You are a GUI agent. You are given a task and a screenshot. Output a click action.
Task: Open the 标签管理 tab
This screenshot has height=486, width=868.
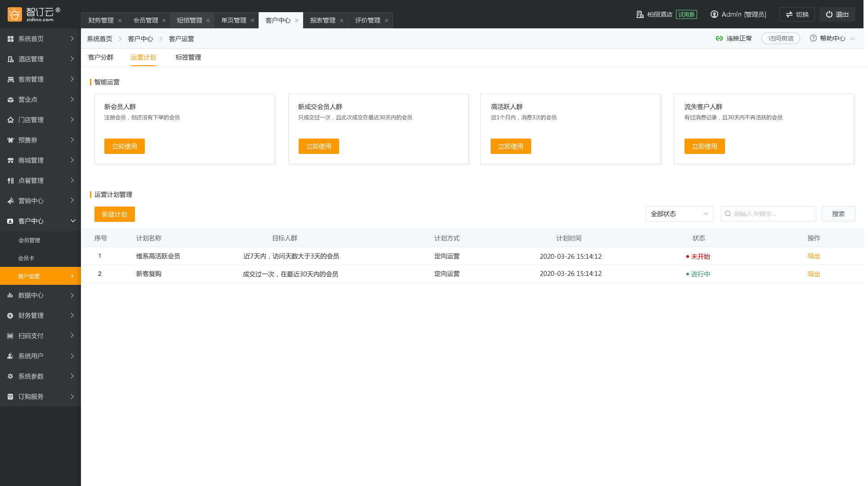(x=188, y=57)
